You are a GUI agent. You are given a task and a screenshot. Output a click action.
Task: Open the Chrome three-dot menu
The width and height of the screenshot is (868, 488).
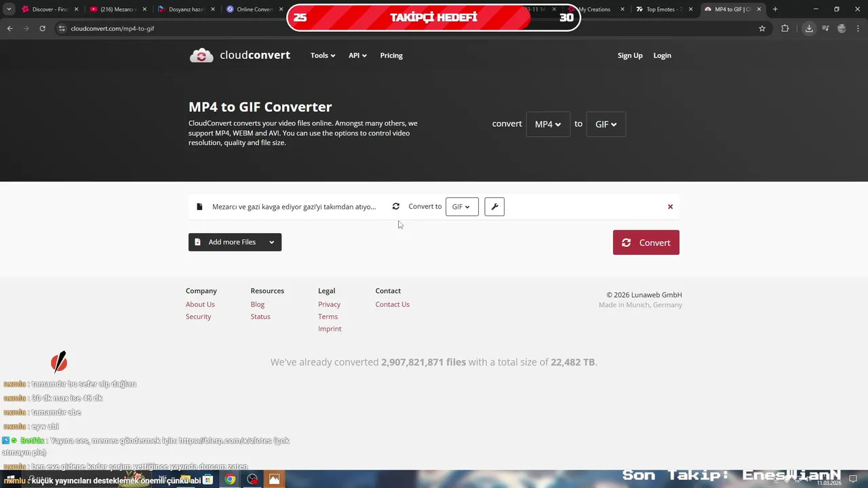click(x=857, y=28)
